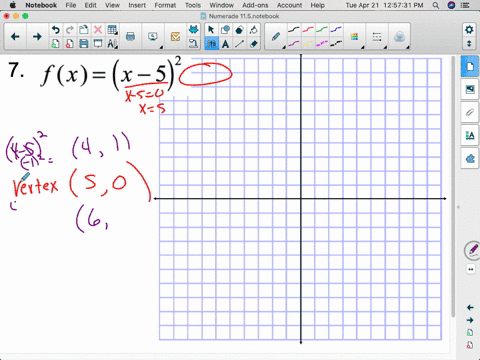The height and width of the screenshot is (360, 480).
Task: Open the Table insert dropdown
Action: tap(113, 30)
